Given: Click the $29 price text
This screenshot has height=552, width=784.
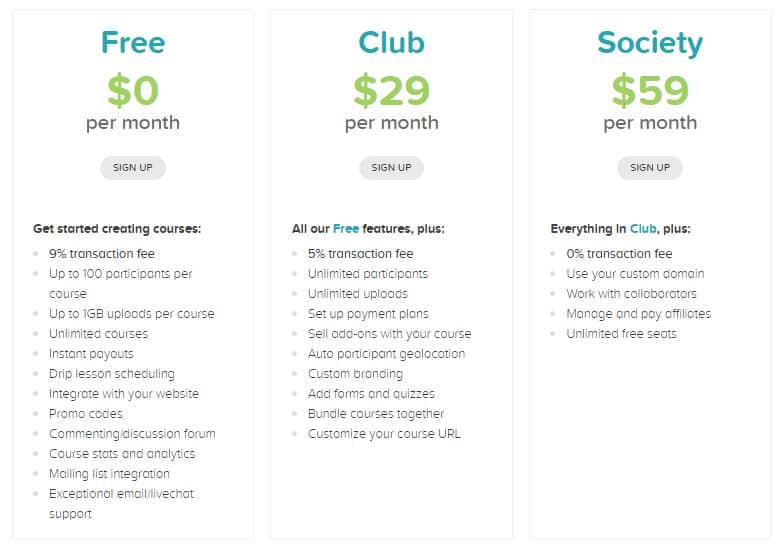Looking at the screenshot, I should point(392,90).
